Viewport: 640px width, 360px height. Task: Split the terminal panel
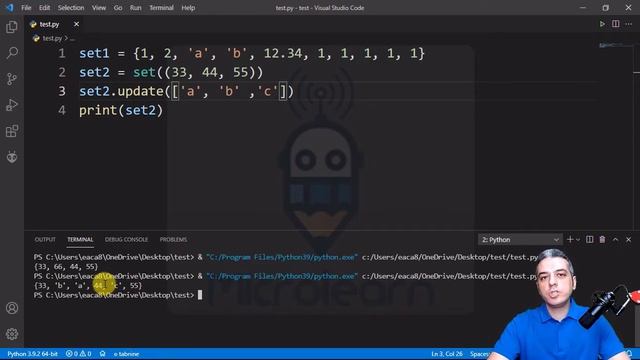[589, 240]
